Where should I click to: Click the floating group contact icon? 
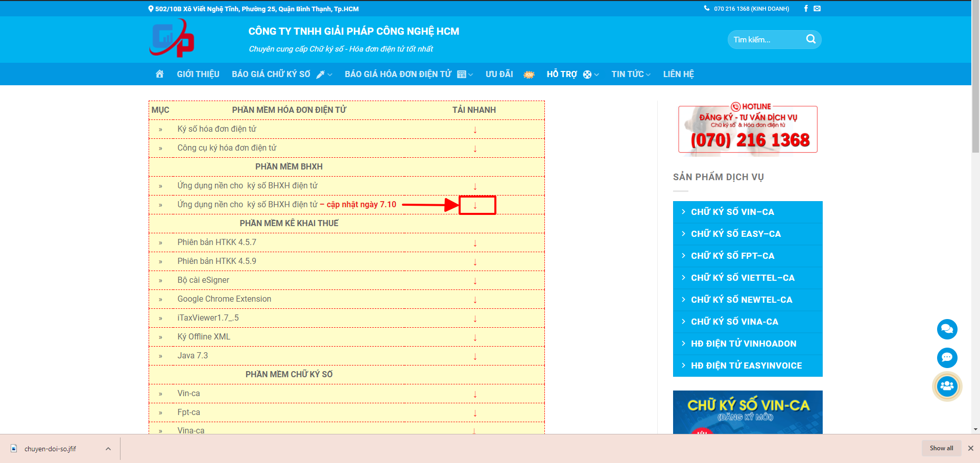pos(947,386)
